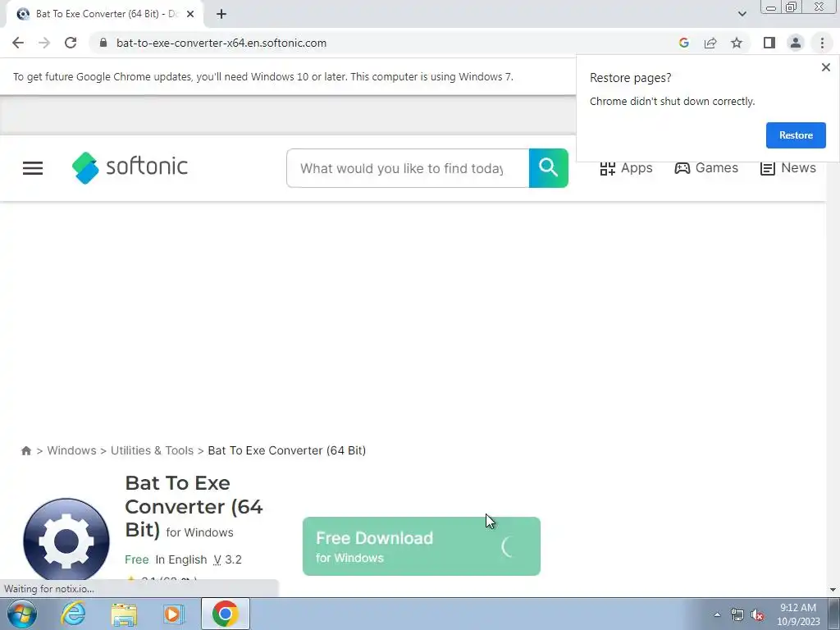Viewport: 840px width, 630px height.
Task: Open the Softonic hamburger menu
Action: pyautogui.click(x=33, y=168)
